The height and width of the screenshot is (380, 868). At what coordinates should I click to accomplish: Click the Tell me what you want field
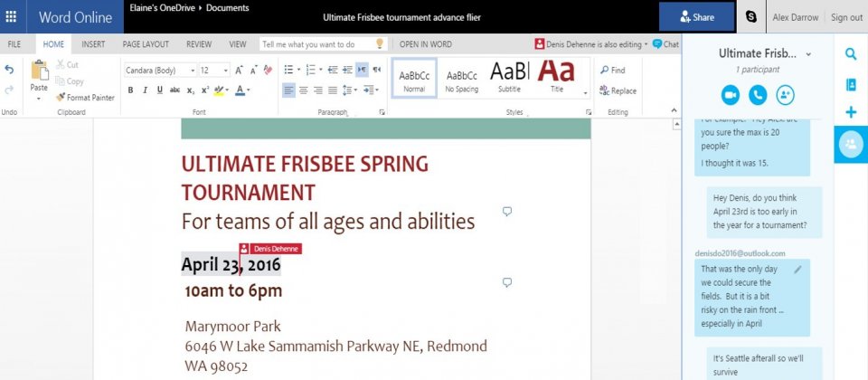(322, 44)
